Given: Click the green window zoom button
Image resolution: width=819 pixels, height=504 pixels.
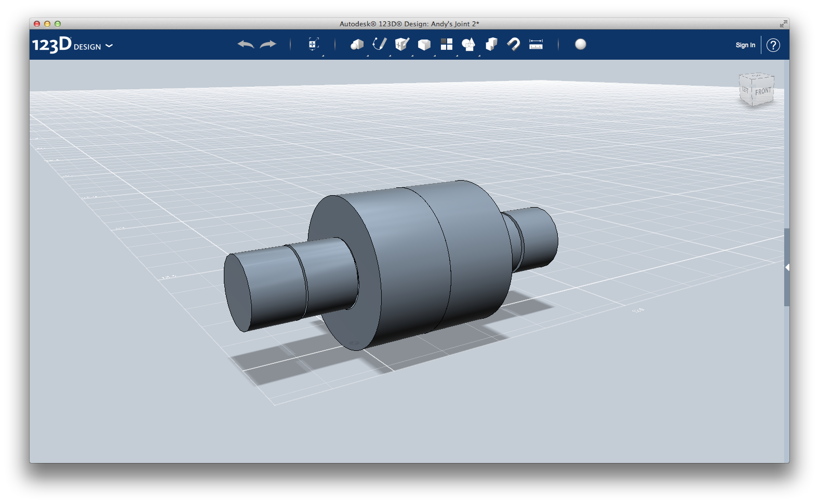Looking at the screenshot, I should tap(58, 24).
